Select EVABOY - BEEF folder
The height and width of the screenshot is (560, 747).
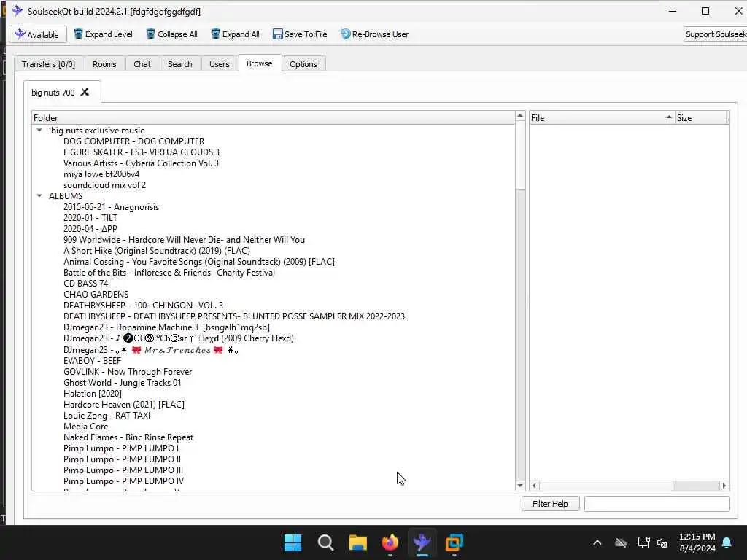point(93,361)
